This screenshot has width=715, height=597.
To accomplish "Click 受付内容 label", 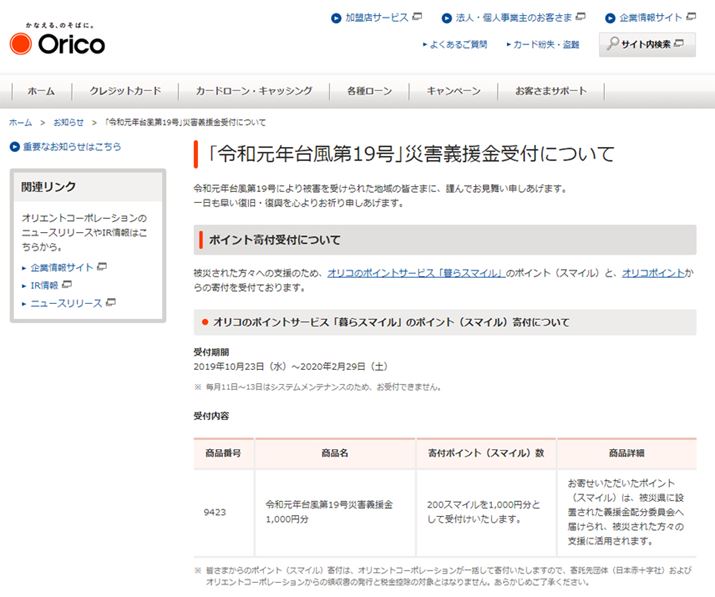I will 211,416.
